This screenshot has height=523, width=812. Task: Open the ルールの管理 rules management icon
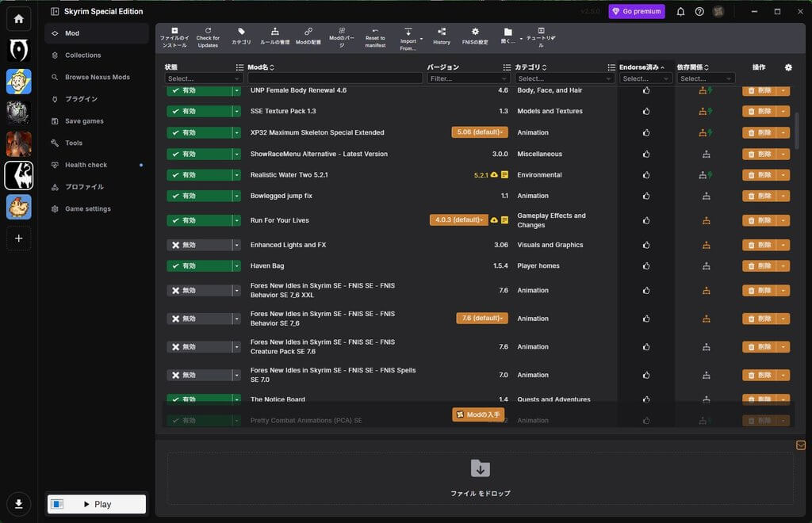coord(275,32)
